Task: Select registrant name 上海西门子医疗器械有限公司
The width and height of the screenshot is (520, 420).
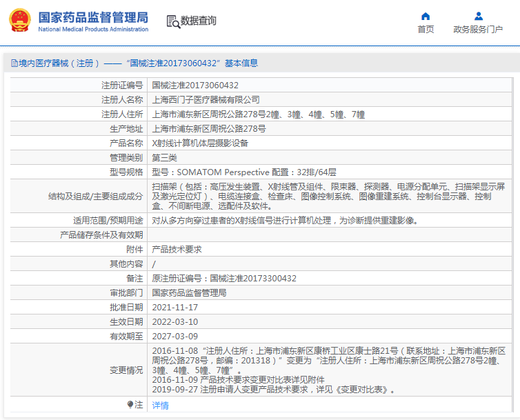Action: pos(206,99)
